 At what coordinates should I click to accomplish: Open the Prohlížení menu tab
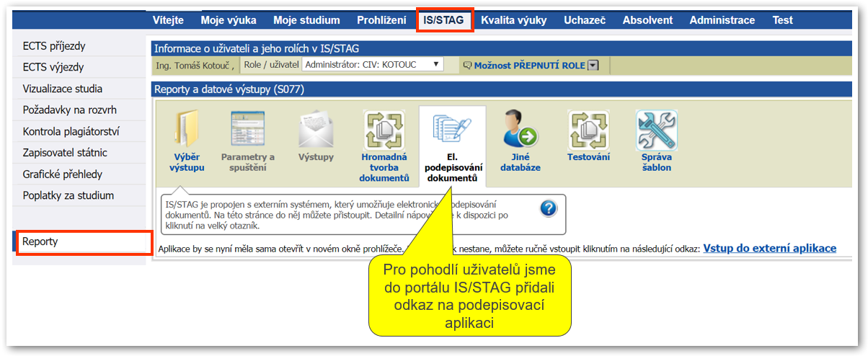coord(381,20)
